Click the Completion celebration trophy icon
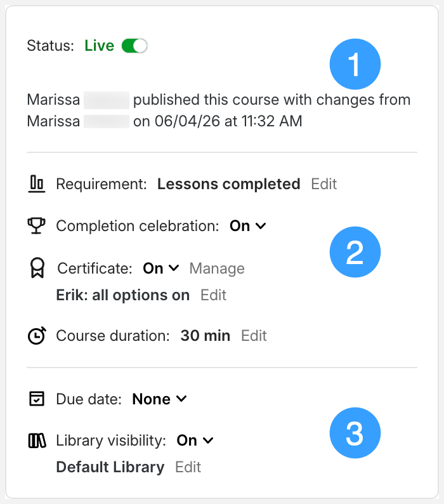The image size is (444, 504). point(36,225)
